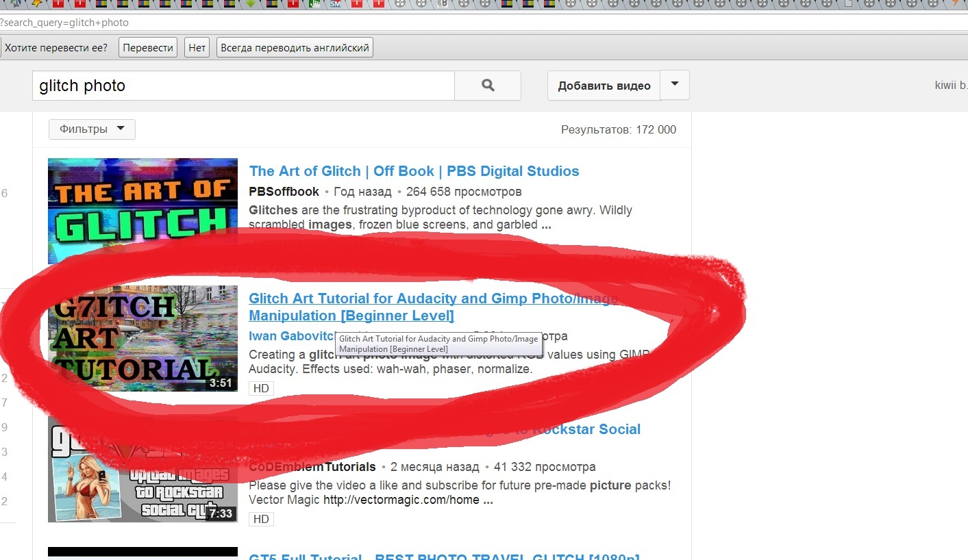Switch to the tab with blank page icon
968x560 pixels.
[x=849, y=3]
